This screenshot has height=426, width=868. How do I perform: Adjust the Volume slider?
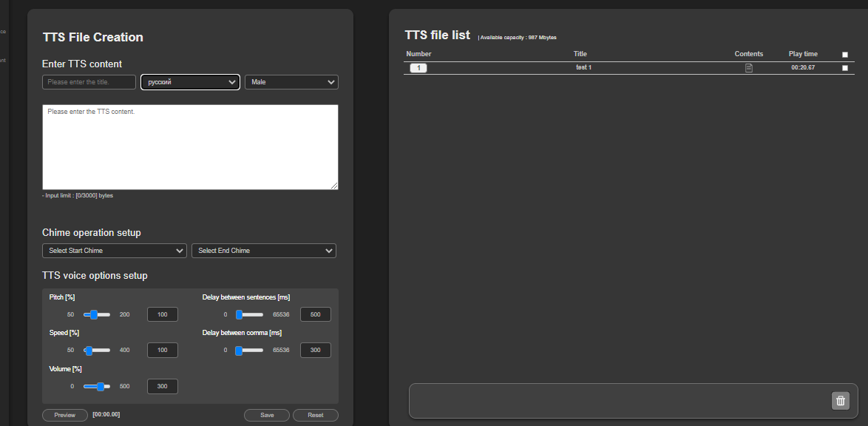[x=97, y=386]
